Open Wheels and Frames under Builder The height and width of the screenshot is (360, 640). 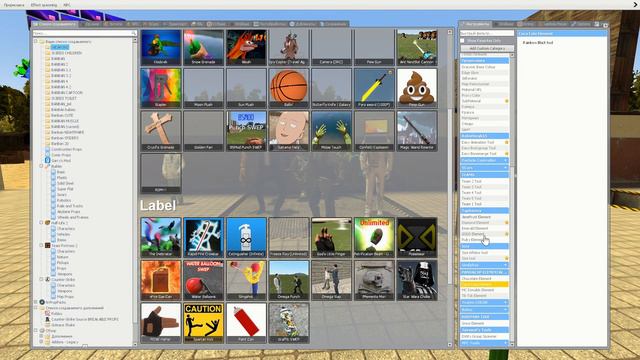[73, 218]
